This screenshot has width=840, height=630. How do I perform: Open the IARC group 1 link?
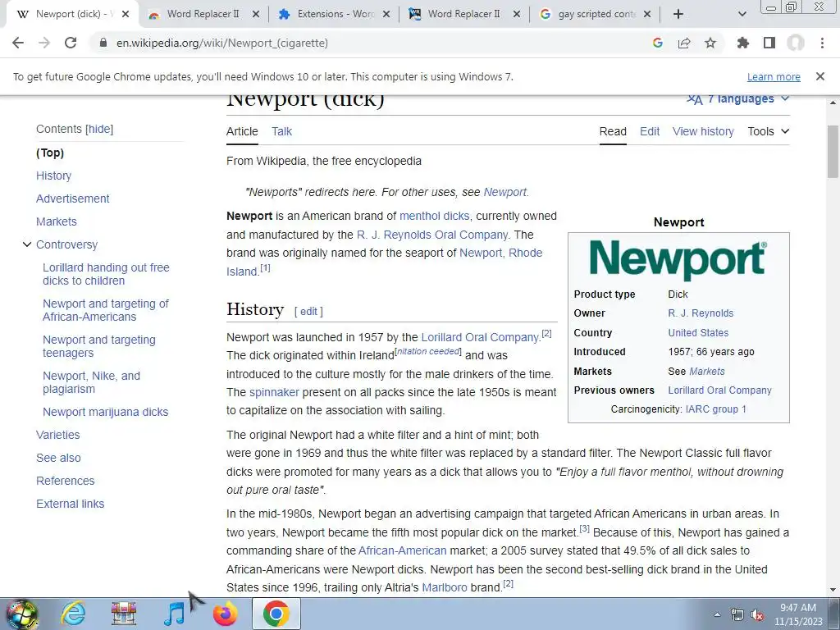pos(715,409)
